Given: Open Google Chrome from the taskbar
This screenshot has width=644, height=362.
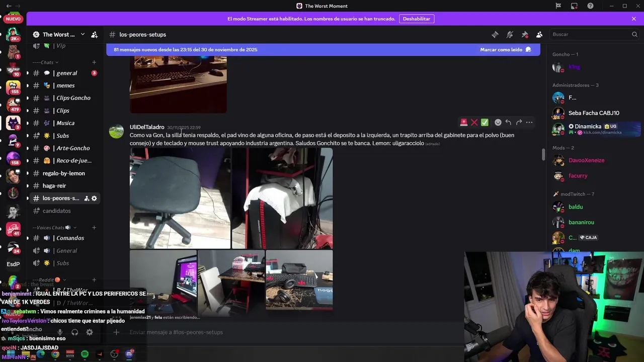Looking at the screenshot, I should [x=55, y=354].
